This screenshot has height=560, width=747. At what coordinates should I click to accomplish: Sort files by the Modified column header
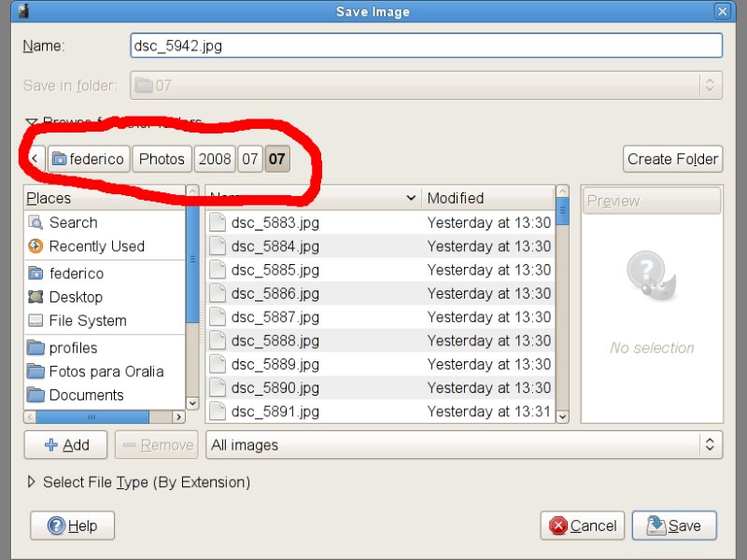486,198
